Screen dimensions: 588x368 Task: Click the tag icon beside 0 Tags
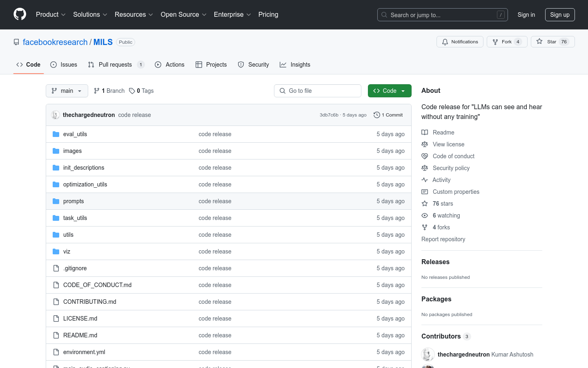pos(132,91)
